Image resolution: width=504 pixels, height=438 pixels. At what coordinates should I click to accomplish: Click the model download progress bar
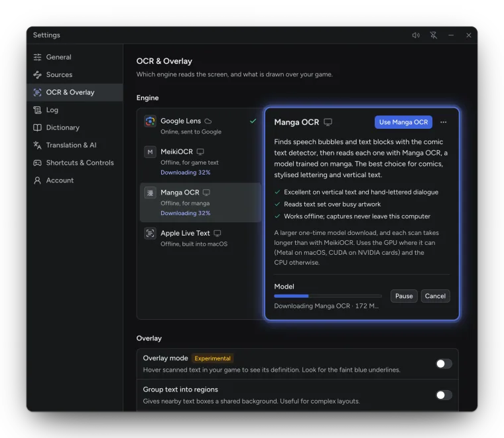point(328,296)
